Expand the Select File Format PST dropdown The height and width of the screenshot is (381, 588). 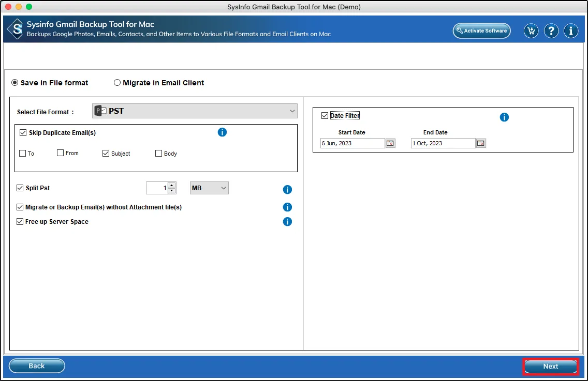click(x=195, y=111)
